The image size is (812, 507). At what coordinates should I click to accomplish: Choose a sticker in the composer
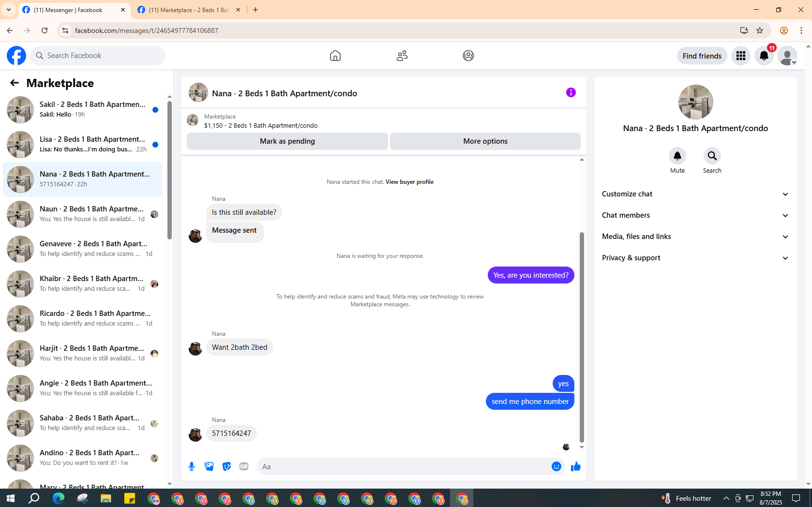pos(226,466)
